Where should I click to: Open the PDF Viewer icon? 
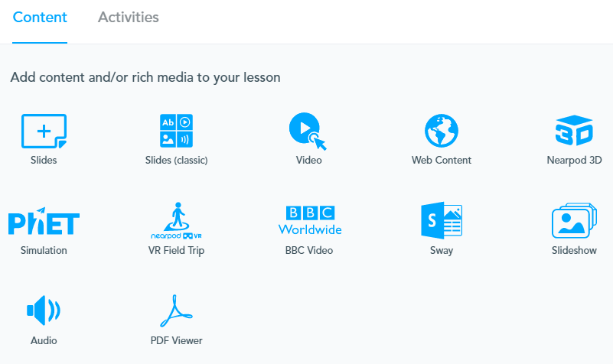[x=176, y=310]
